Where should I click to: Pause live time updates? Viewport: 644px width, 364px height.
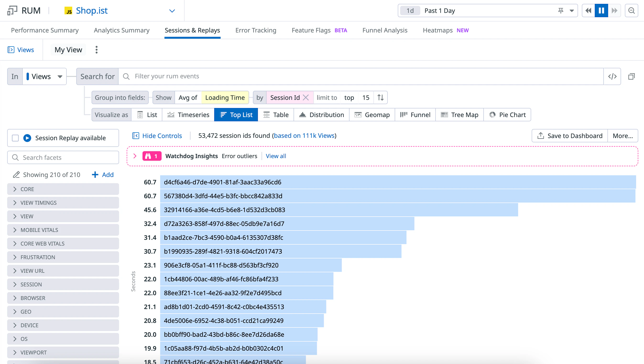601,11
